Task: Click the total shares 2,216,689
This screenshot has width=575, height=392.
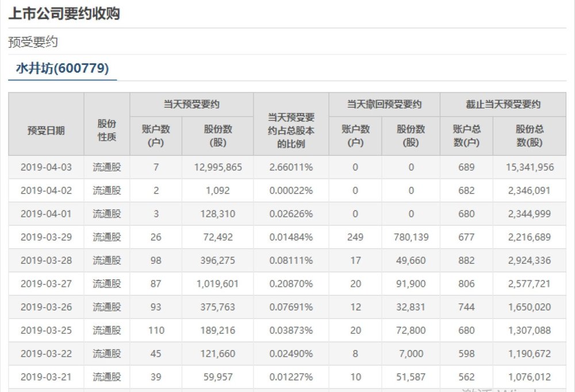Action: (x=530, y=237)
